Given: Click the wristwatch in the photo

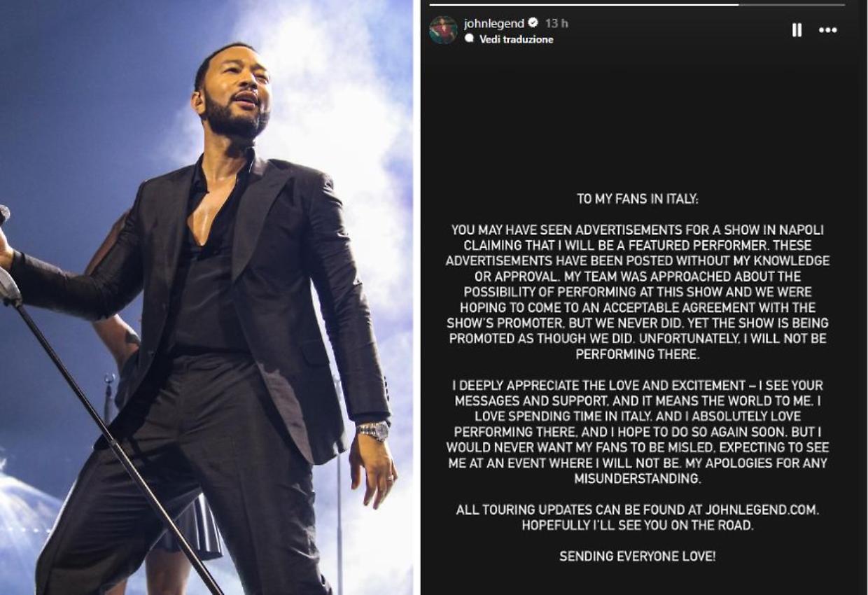Looking at the screenshot, I should pyautogui.click(x=374, y=430).
